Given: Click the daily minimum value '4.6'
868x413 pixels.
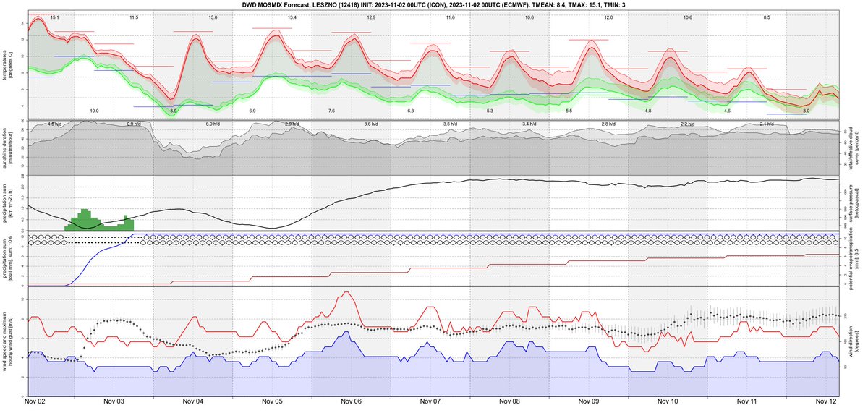Looking at the screenshot, I should [x=727, y=111].
